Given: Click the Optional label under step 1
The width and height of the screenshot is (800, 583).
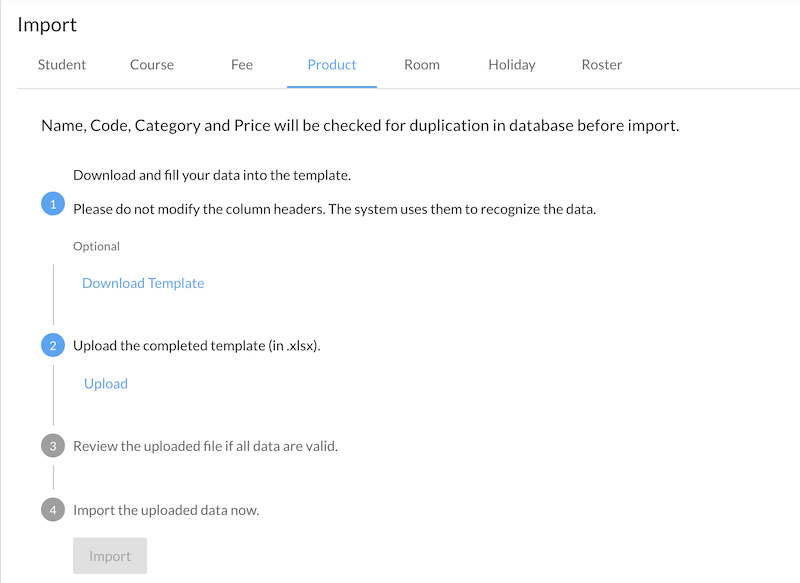Looking at the screenshot, I should click(96, 246).
